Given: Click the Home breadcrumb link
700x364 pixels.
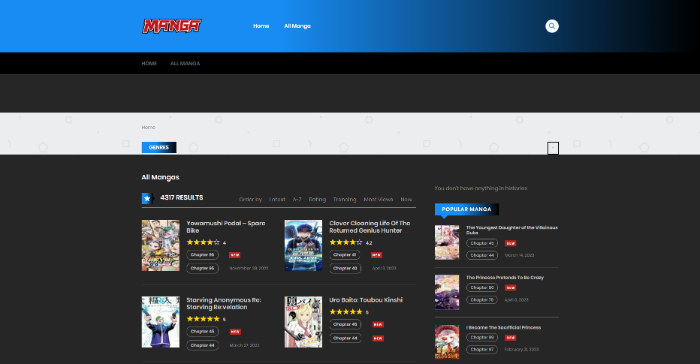Looking at the screenshot, I should [149, 127].
